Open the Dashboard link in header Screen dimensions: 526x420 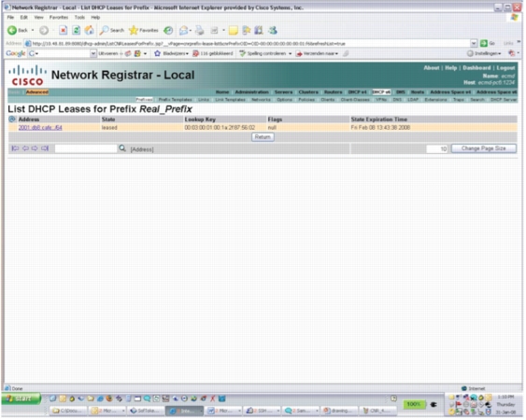tap(476, 68)
